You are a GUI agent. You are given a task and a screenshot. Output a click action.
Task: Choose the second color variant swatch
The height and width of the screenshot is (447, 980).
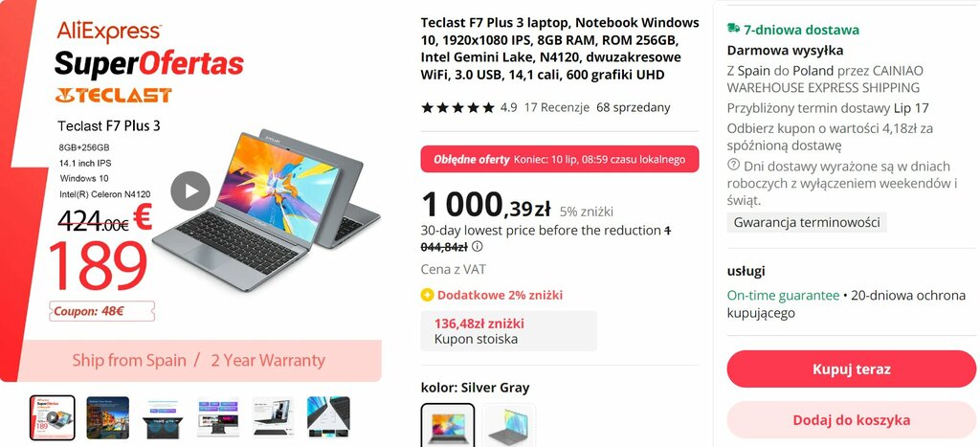pos(508,425)
